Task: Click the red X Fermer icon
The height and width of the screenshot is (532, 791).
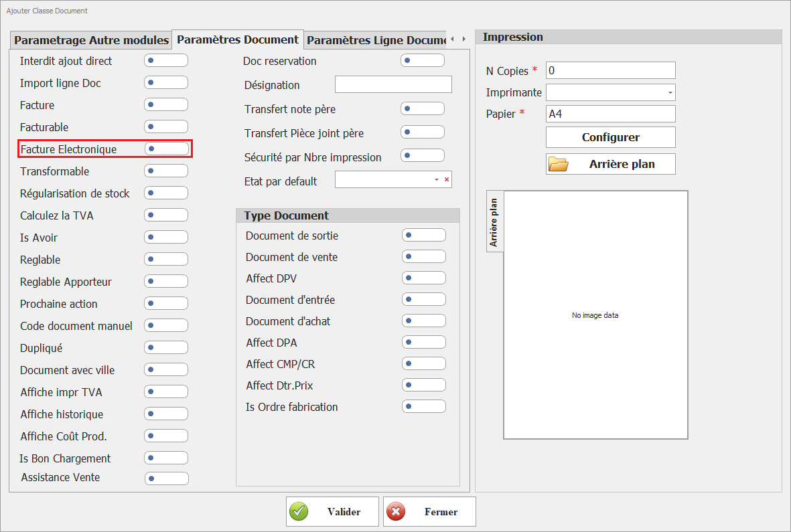Action: click(395, 511)
